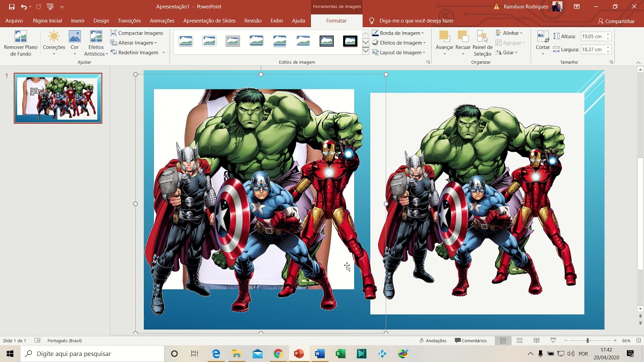Toggle Anotações notes pane

click(433, 340)
